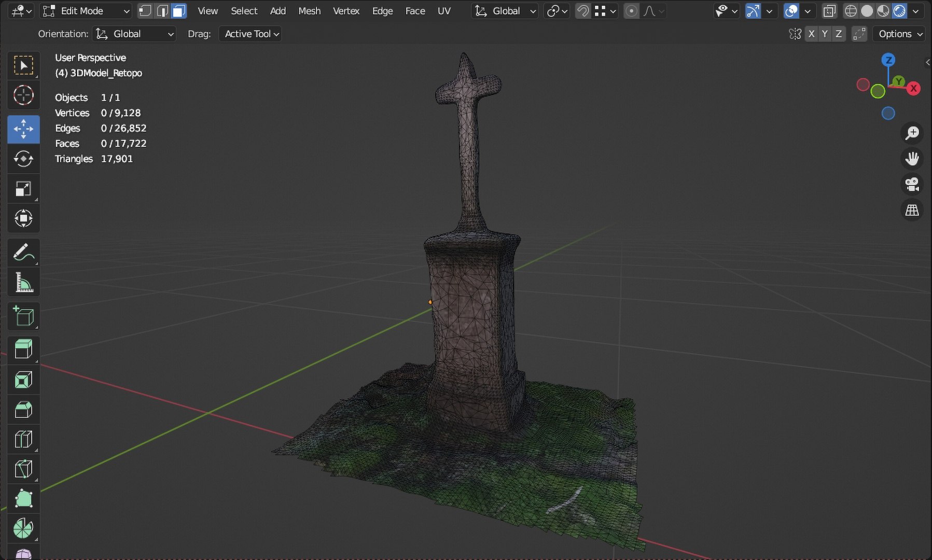
Task: Click the X axis on navigation gizmo
Action: (914, 88)
